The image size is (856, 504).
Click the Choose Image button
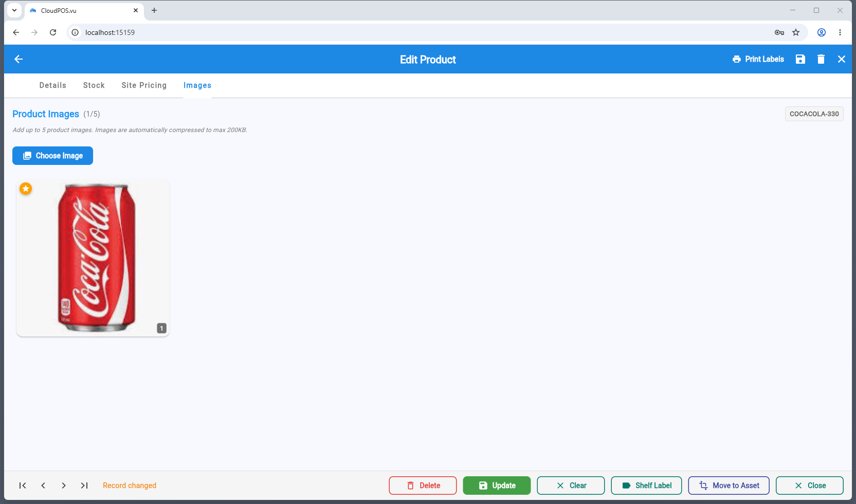point(52,156)
